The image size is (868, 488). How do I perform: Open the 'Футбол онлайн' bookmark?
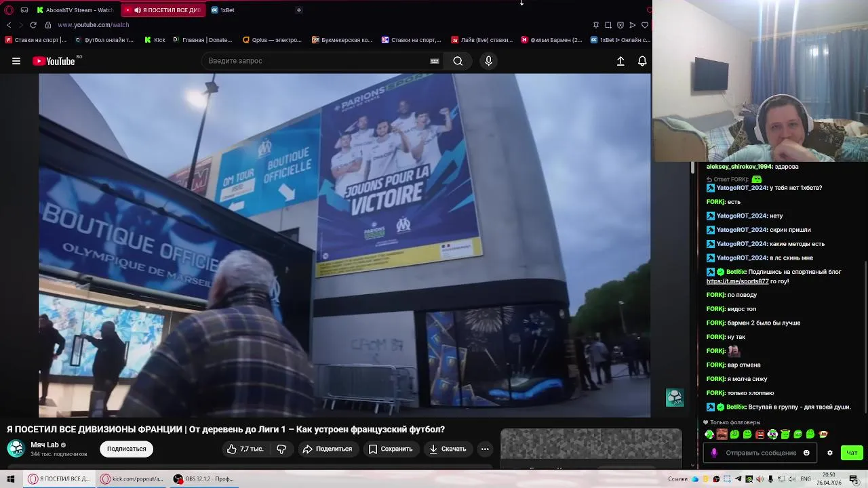coord(104,40)
